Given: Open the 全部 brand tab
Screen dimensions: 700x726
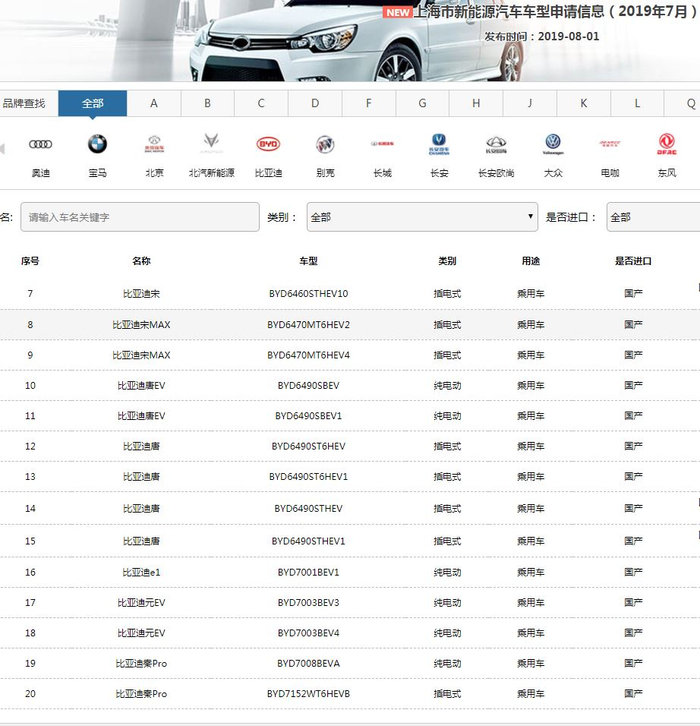Looking at the screenshot, I should (93, 103).
